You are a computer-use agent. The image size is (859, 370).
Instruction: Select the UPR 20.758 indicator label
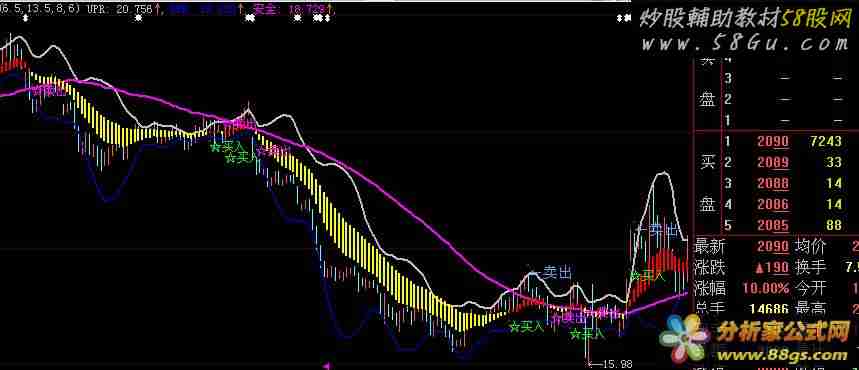pos(121,8)
